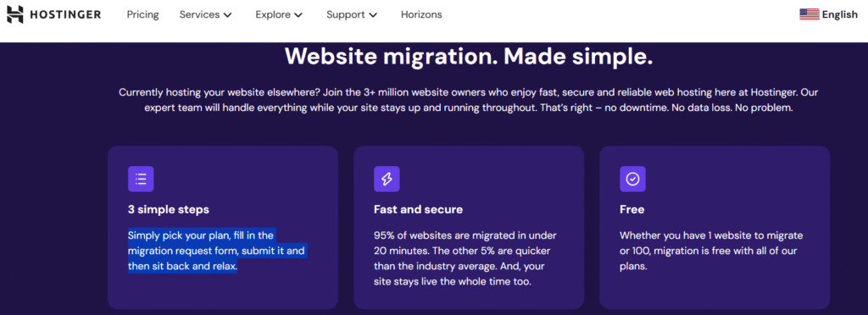Click the 'Website migration. Made simple.' headline
868x315 pixels.
coord(469,58)
